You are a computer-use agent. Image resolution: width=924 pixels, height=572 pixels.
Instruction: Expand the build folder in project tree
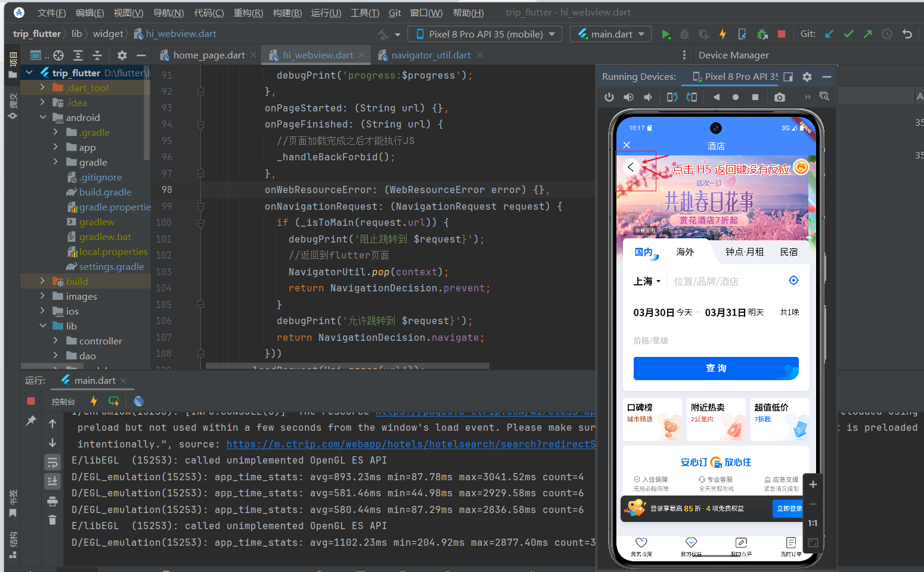[42, 281]
